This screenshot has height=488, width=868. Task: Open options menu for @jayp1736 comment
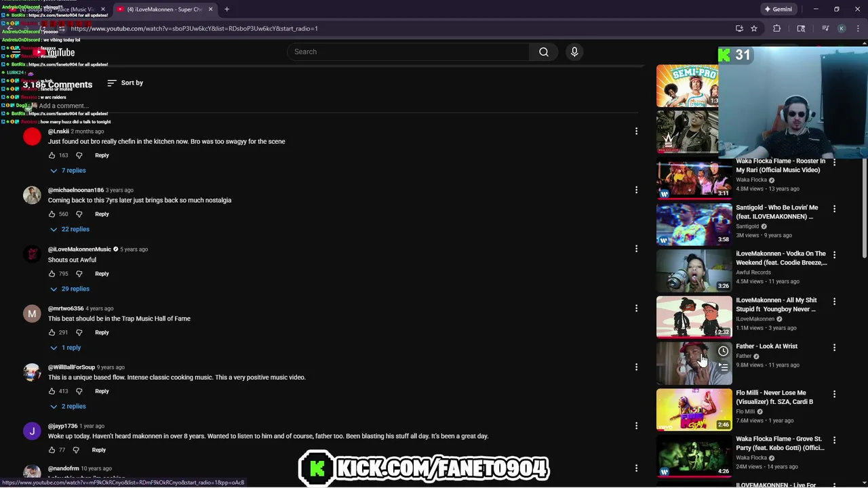[x=636, y=426]
